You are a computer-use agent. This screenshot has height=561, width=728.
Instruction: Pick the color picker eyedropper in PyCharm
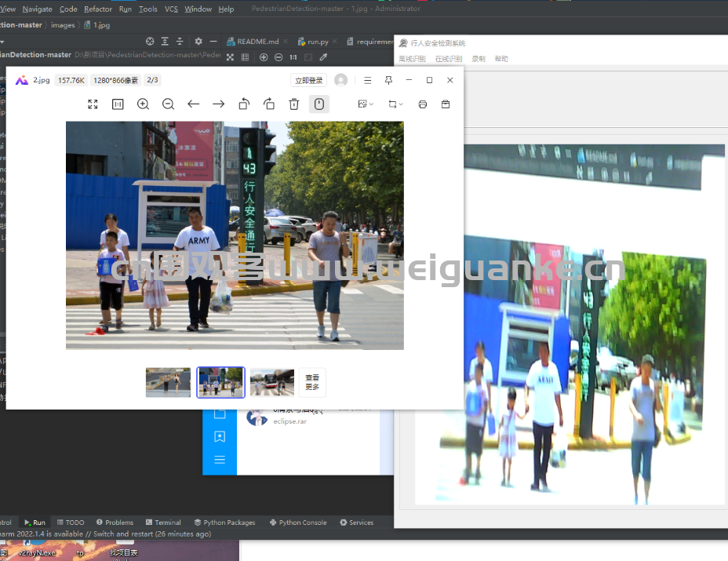pos(324,57)
